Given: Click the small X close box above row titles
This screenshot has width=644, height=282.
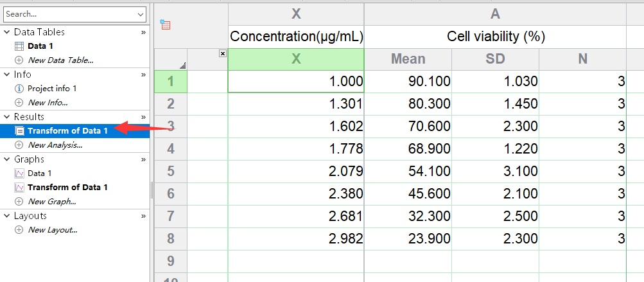Looking at the screenshot, I should 223,53.
